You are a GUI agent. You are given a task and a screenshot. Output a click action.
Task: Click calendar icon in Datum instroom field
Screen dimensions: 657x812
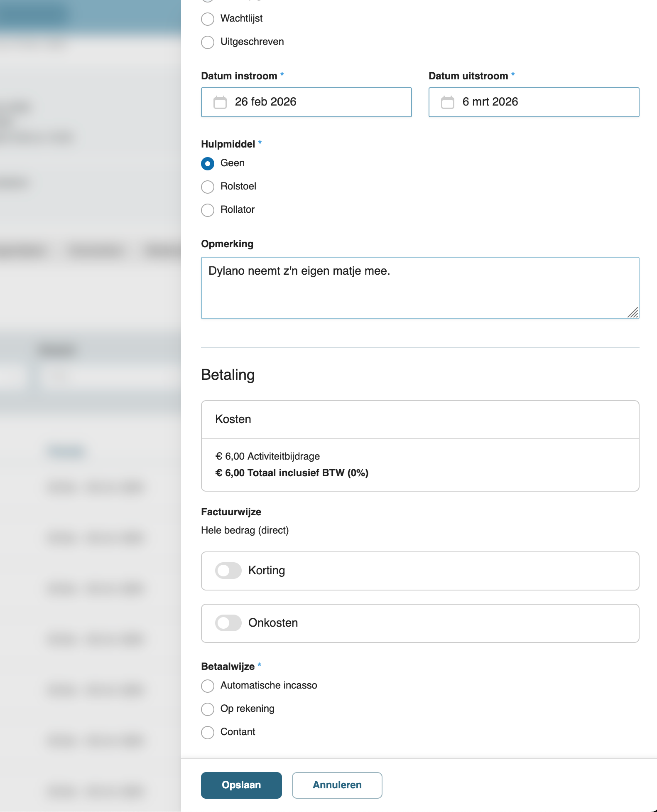pos(220,102)
